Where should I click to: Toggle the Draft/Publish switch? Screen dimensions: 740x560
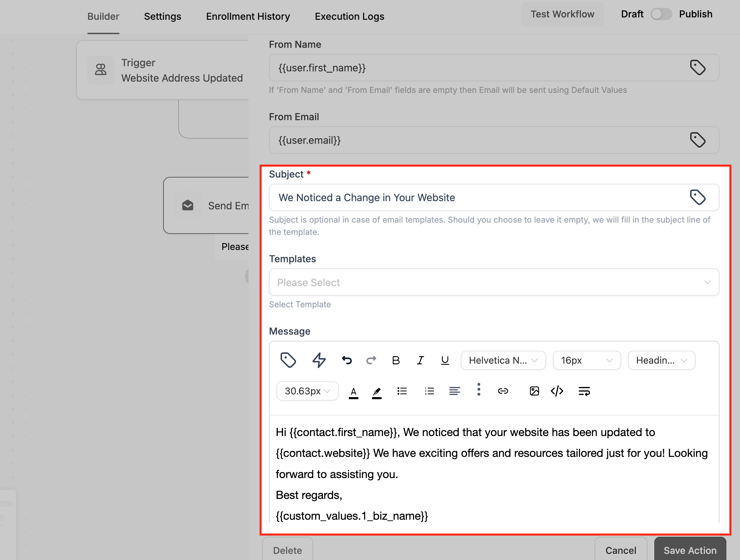[661, 14]
